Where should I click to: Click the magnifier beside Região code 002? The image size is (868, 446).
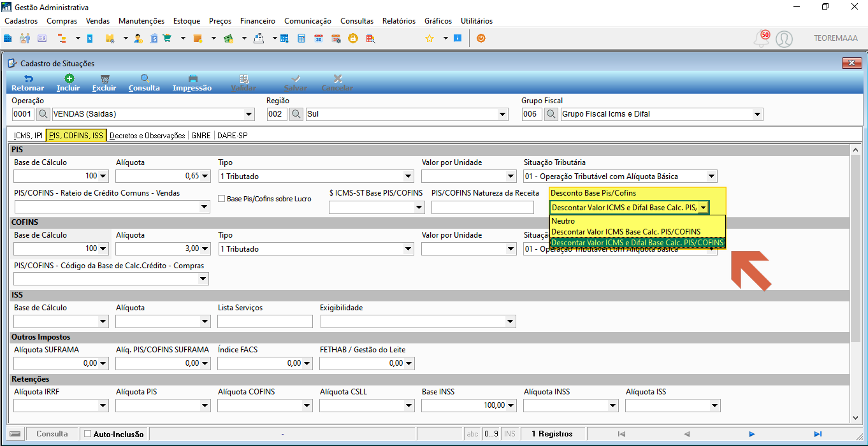click(x=296, y=114)
